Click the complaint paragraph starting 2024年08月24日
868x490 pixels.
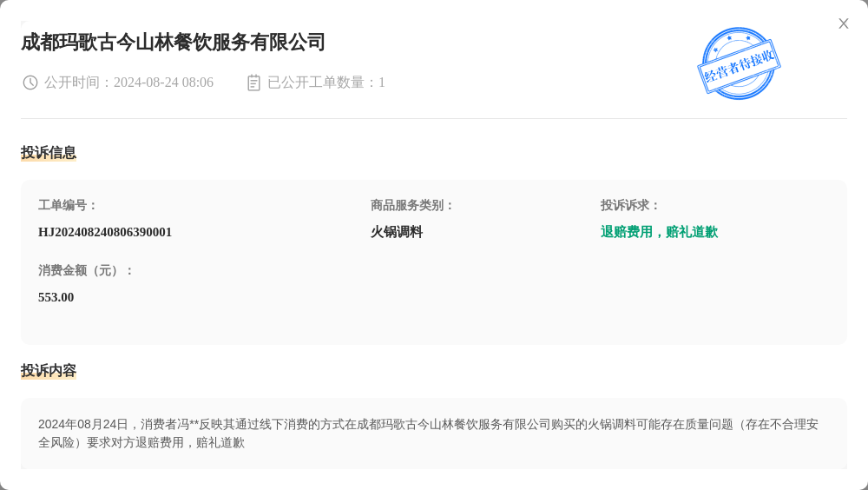429,434
